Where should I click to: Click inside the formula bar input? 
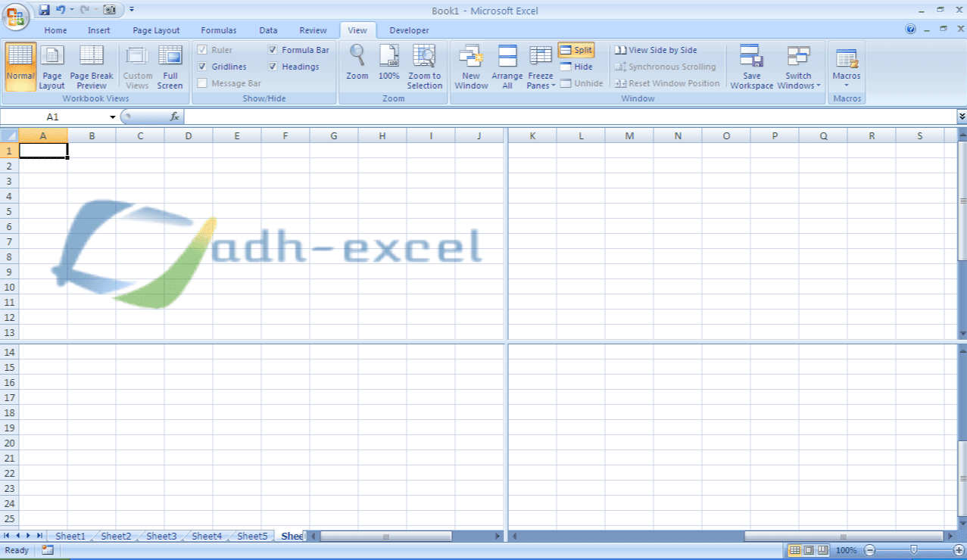pos(570,117)
